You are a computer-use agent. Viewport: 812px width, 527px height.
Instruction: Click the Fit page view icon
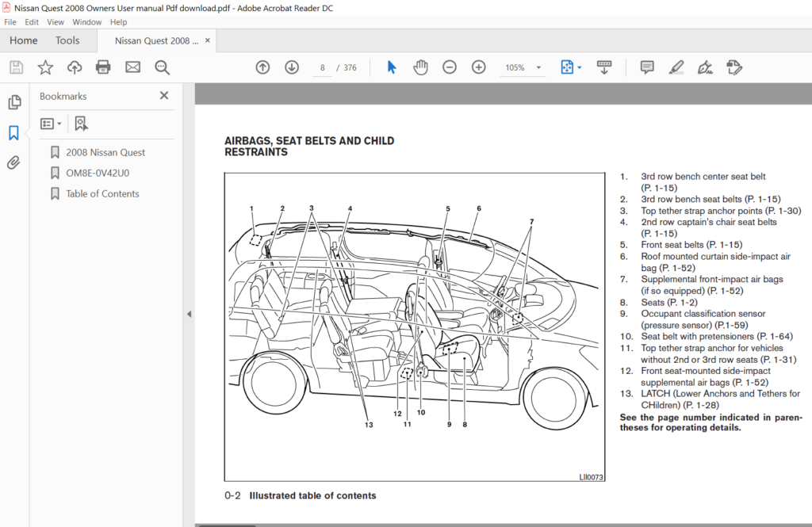coord(567,67)
